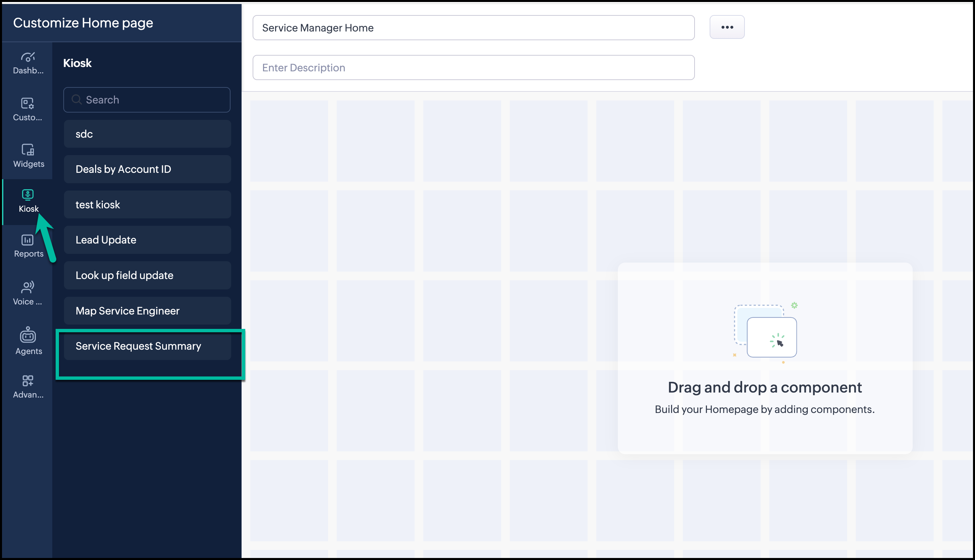Choose the Map Service Engineer kiosk
Viewport: 975px width, 560px height.
147,311
